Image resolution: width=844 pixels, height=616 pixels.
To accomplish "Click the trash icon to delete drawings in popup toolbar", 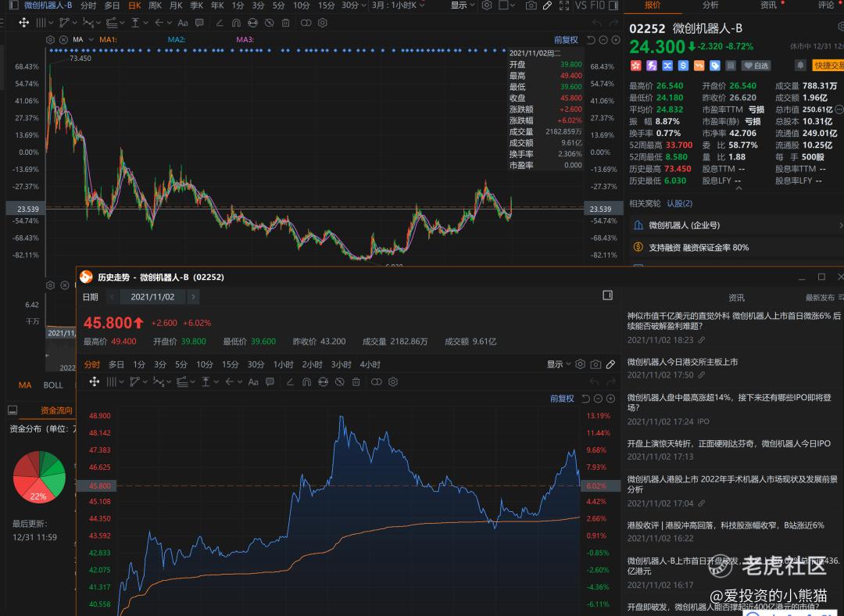I will click(356, 381).
